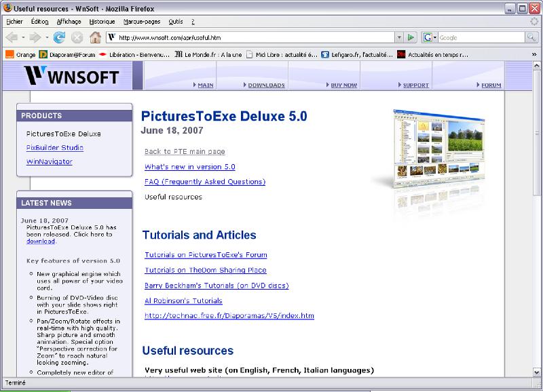Click the Firefox activity throbber icon
This screenshot has width=543, height=392.
tap(534, 22)
